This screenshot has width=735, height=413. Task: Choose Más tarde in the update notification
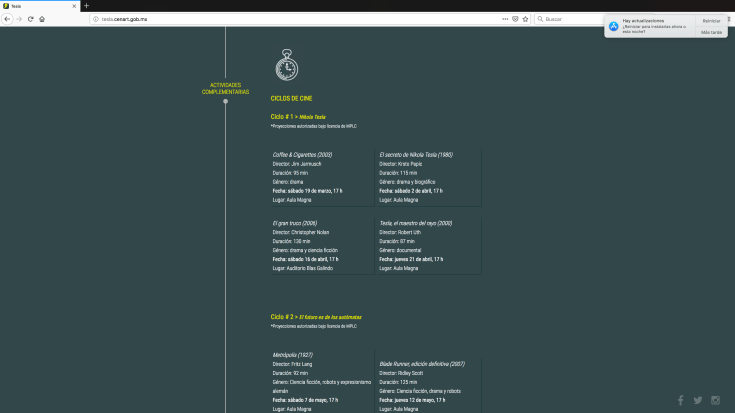(711, 32)
